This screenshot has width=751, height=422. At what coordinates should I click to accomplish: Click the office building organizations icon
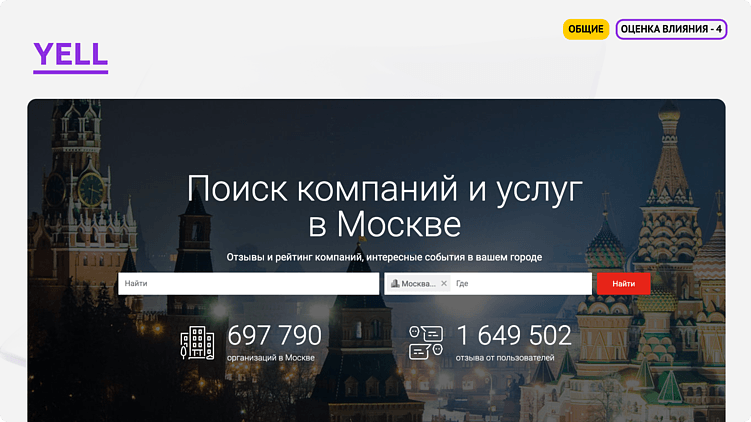click(x=197, y=342)
